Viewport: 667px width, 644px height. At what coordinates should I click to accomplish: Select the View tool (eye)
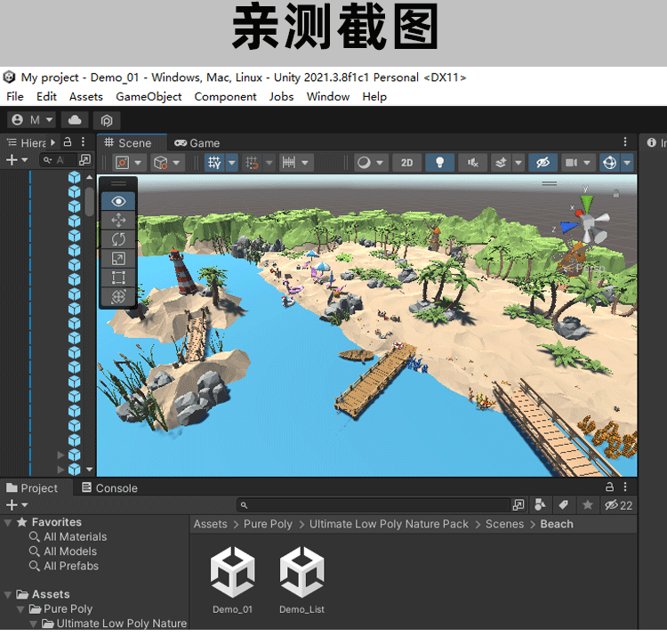click(118, 201)
